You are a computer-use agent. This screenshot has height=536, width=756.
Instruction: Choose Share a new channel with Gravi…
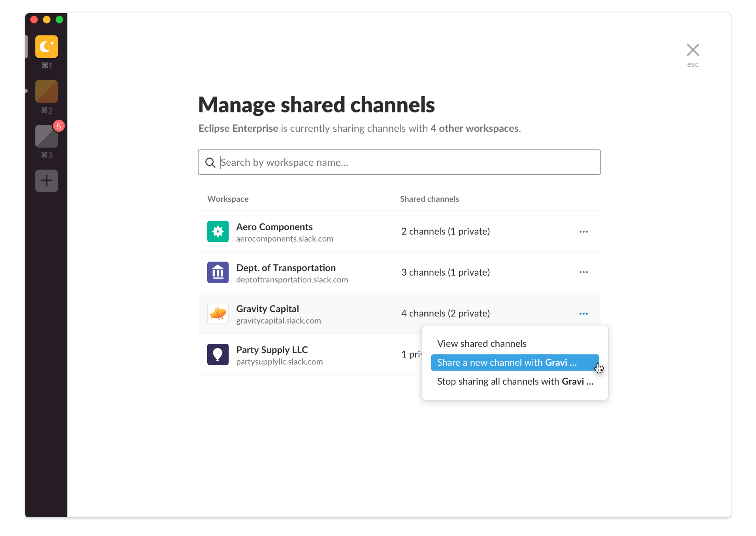coord(515,362)
